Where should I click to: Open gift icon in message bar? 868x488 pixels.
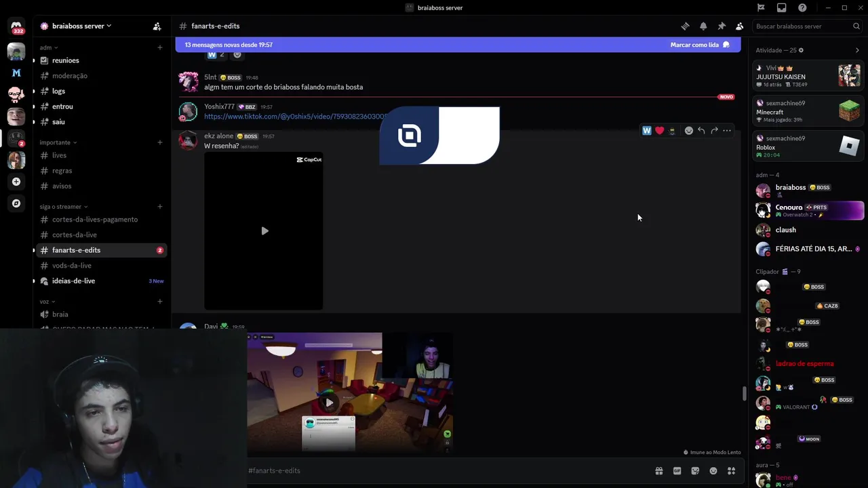659,471
